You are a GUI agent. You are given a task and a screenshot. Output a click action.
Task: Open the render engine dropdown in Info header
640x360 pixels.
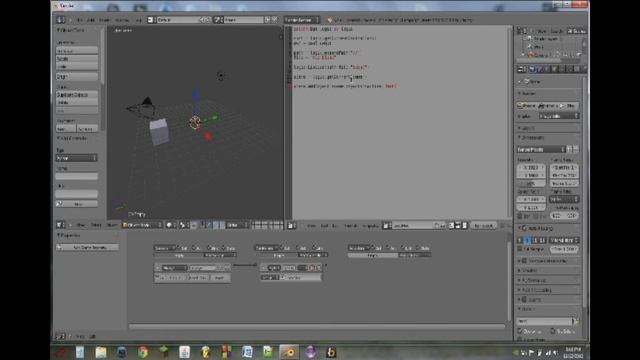[302, 20]
